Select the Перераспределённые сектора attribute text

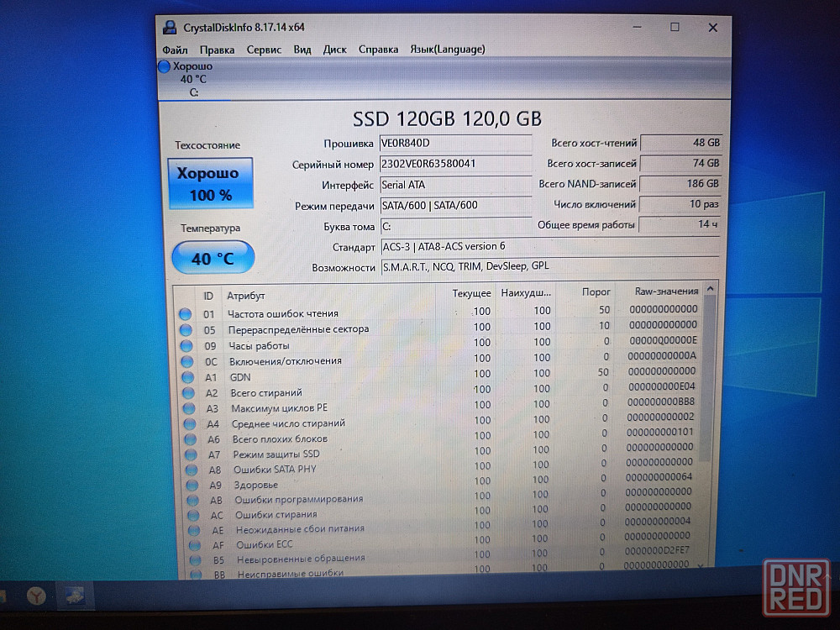(x=298, y=329)
